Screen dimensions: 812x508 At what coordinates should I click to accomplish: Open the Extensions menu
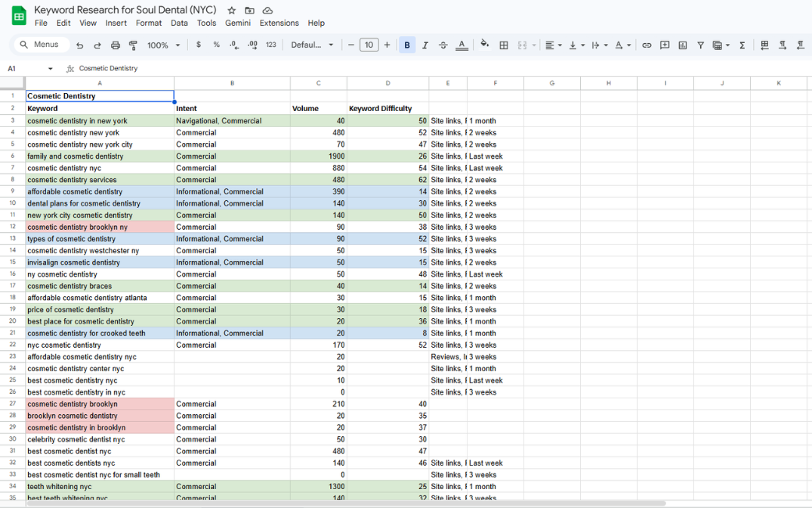point(279,23)
